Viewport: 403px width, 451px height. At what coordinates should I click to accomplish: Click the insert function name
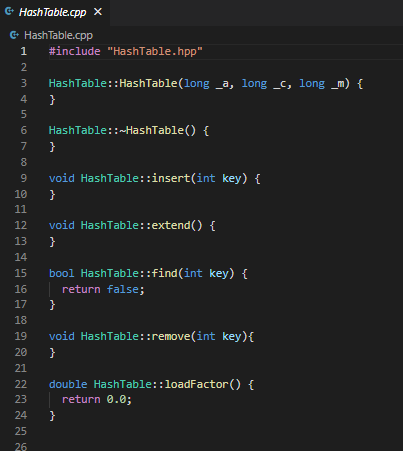[x=171, y=178]
